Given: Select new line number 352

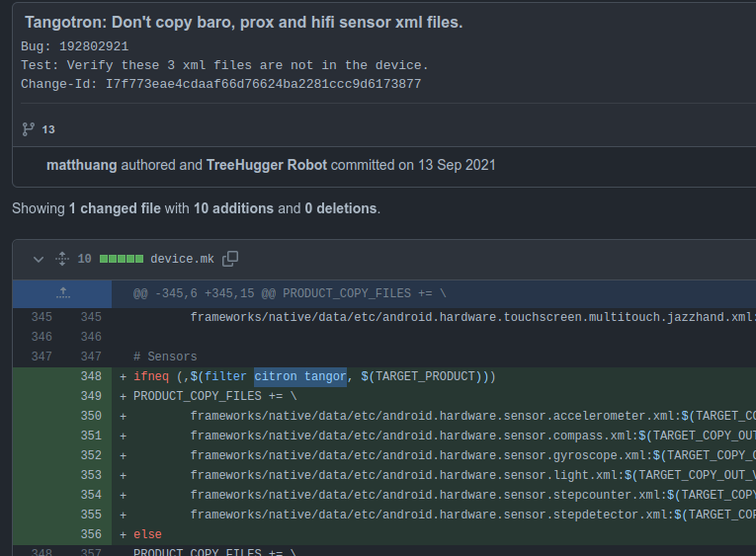Looking at the screenshot, I should pyautogui.click(x=91, y=455).
